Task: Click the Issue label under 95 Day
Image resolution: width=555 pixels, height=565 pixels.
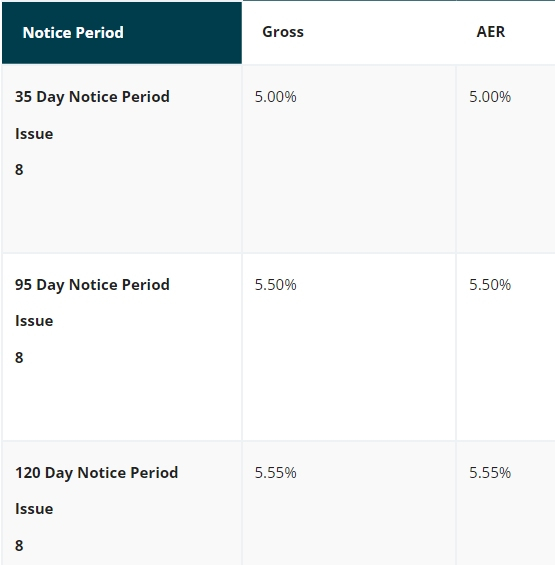Action: 34,321
